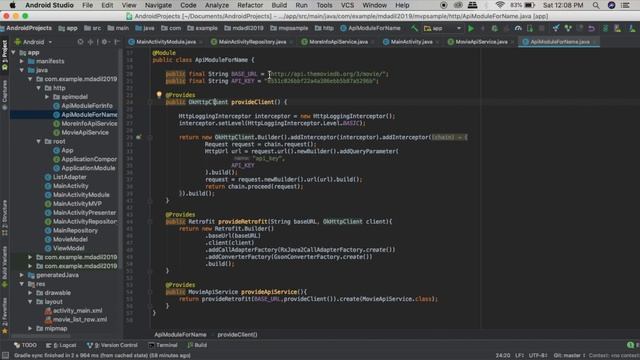This screenshot has height=360, width=640.
Task: Click the mvpsample breadcrumb in navigation bar
Action: point(289,28)
